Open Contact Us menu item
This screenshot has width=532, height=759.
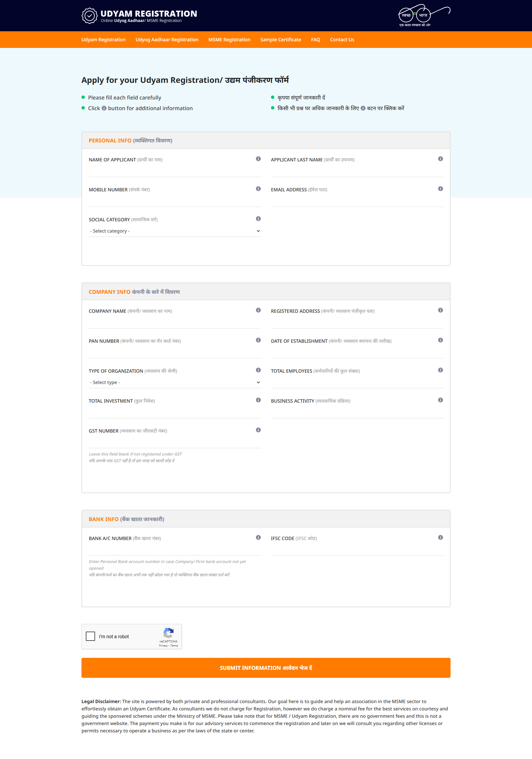point(342,40)
